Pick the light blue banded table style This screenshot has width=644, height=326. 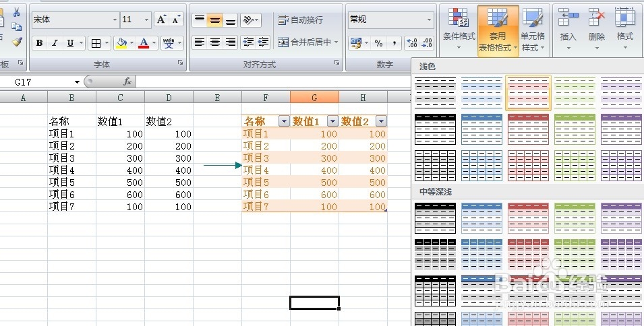pyautogui.click(x=481, y=93)
